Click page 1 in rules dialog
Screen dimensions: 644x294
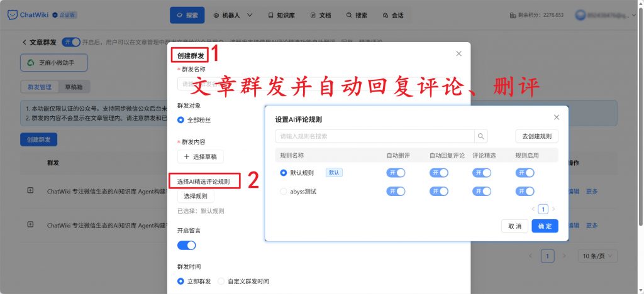pyautogui.click(x=543, y=209)
